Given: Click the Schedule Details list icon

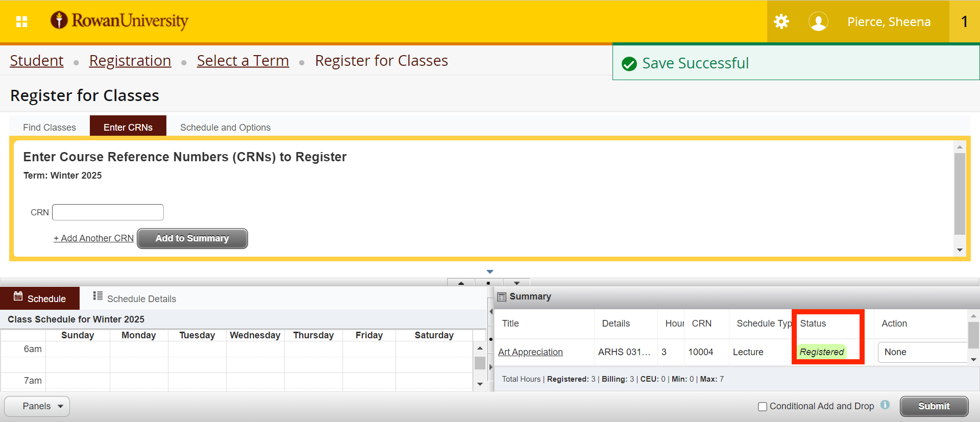Looking at the screenshot, I should point(98,296).
